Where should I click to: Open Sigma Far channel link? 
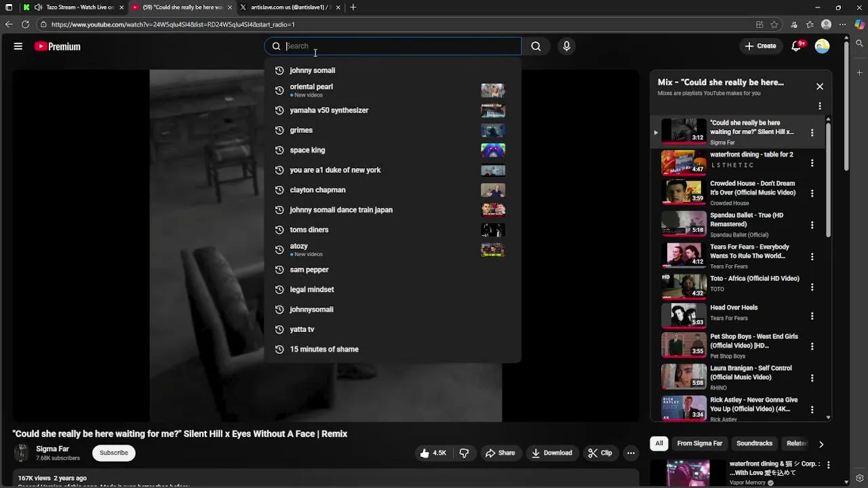(52, 449)
